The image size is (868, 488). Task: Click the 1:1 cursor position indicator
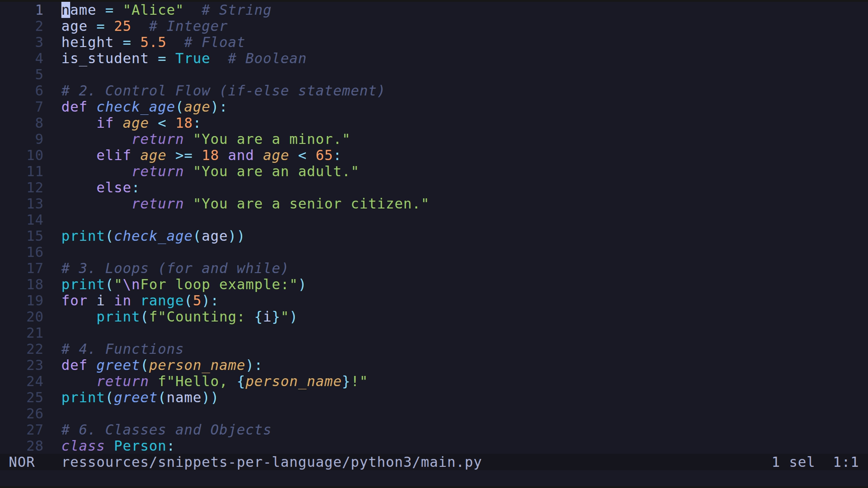pyautogui.click(x=846, y=462)
